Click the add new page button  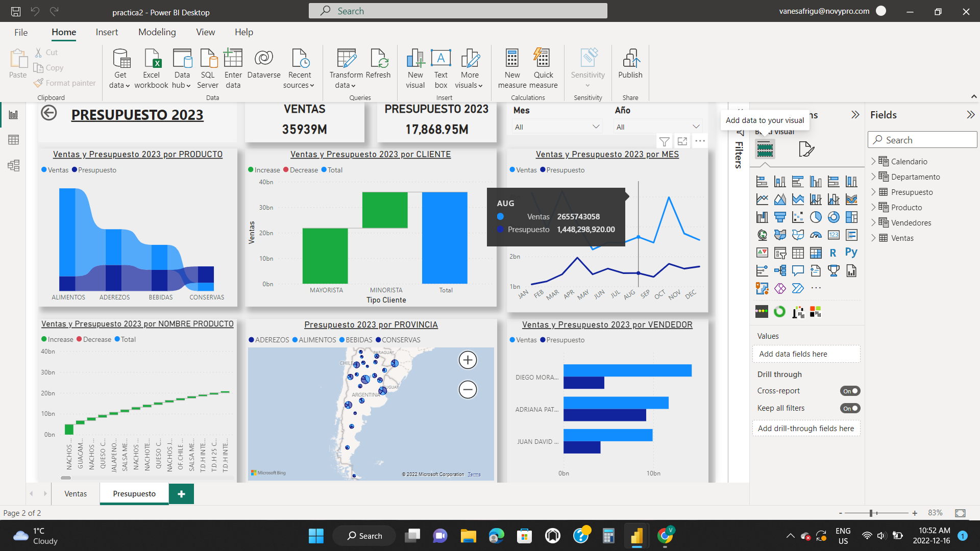pyautogui.click(x=181, y=494)
